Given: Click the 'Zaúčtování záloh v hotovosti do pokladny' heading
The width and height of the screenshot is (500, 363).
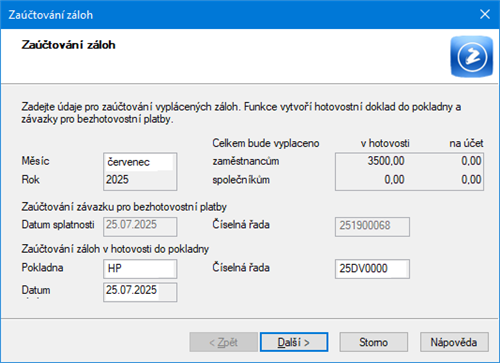Looking at the screenshot, I should [115, 249].
